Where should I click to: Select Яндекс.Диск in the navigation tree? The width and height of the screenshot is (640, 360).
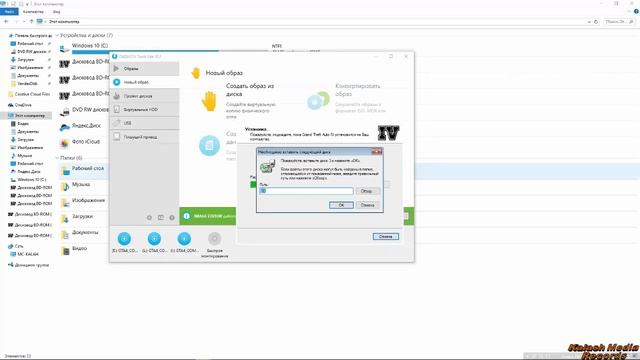point(26,171)
